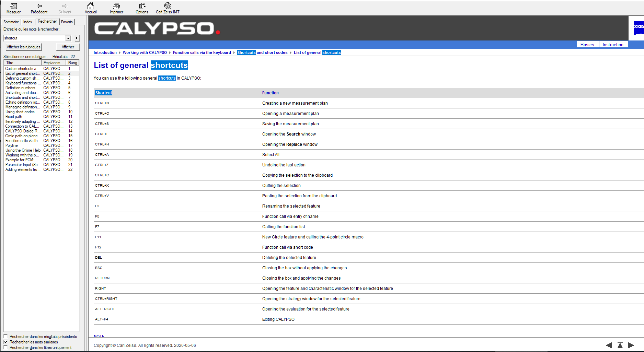Click List of general shortcuts breadcrumb
Image resolution: width=644 pixels, height=352 pixels.
pos(317,52)
